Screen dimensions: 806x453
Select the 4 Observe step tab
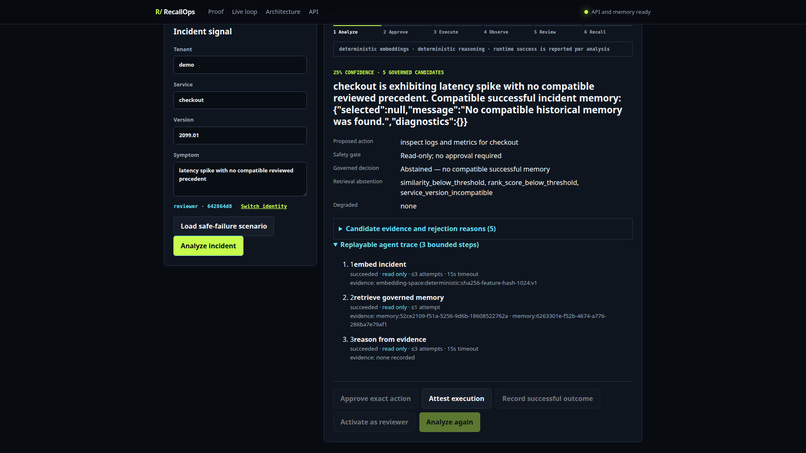pyautogui.click(x=508, y=31)
